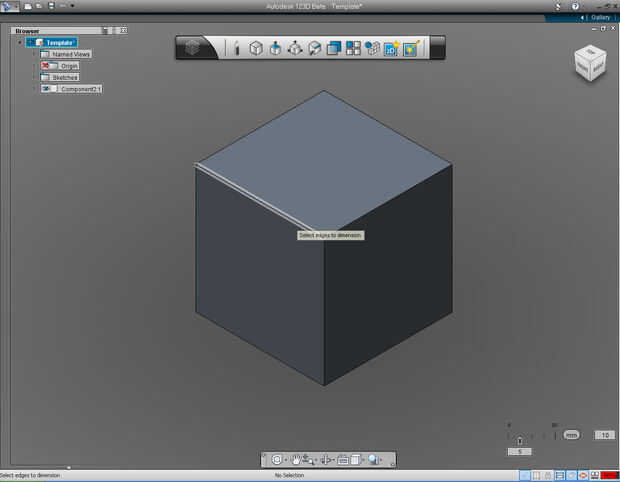This screenshot has width=620, height=482.
Task: Select the Sketch pencil tool
Action: click(x=237, y=48)
